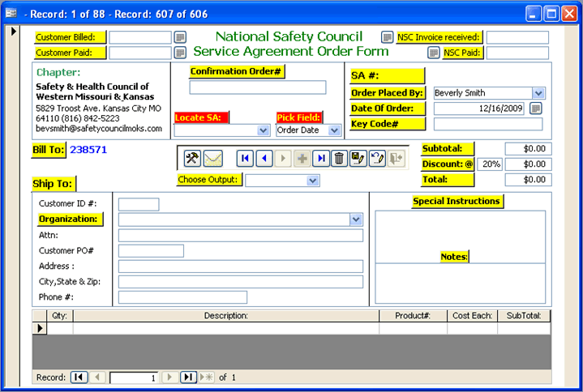Click the greyed next record arrow in subform navigator

169,377
